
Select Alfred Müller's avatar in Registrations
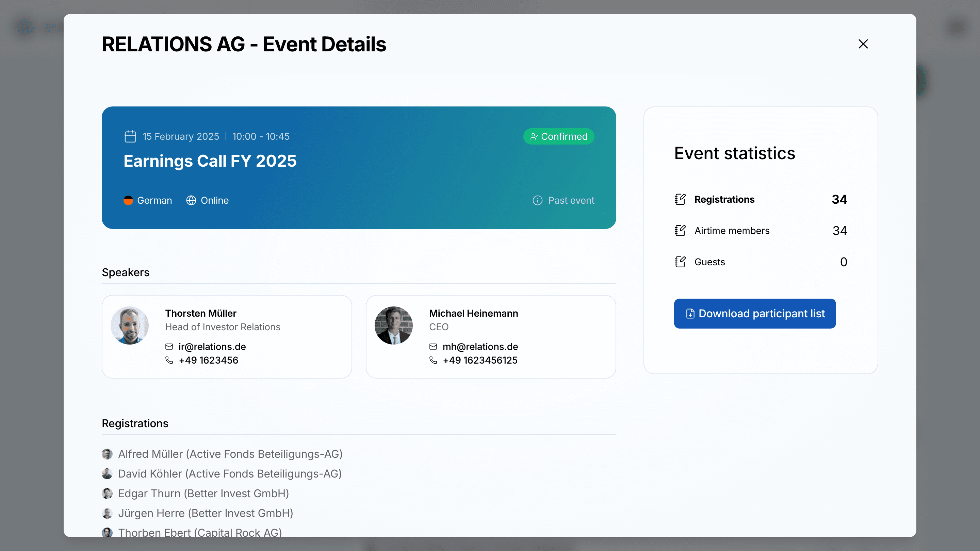point(107,454)
